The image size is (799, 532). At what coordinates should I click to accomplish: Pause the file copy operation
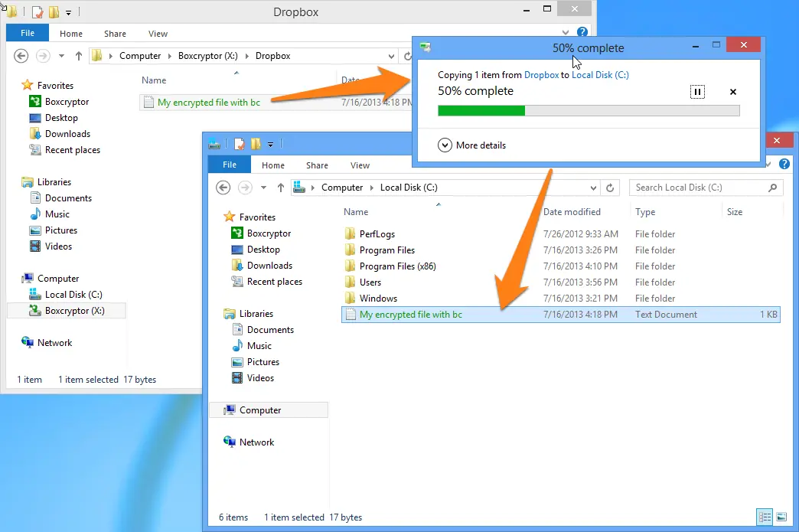[697, 92]
